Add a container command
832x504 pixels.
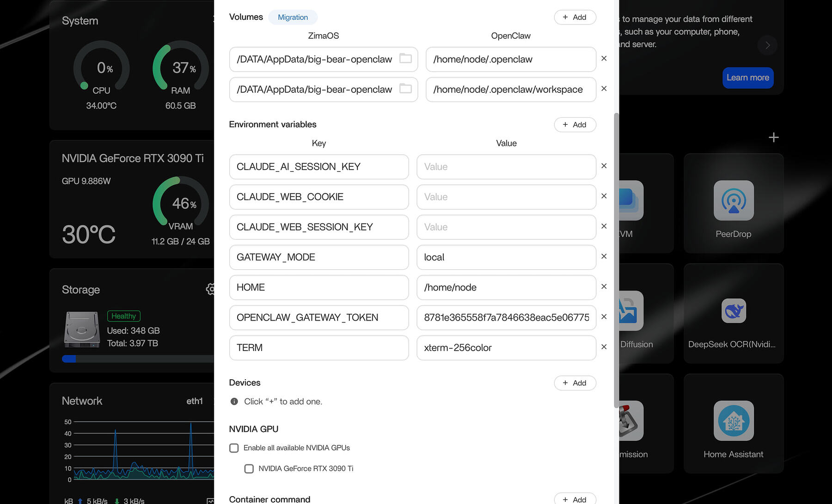point(575,499)
